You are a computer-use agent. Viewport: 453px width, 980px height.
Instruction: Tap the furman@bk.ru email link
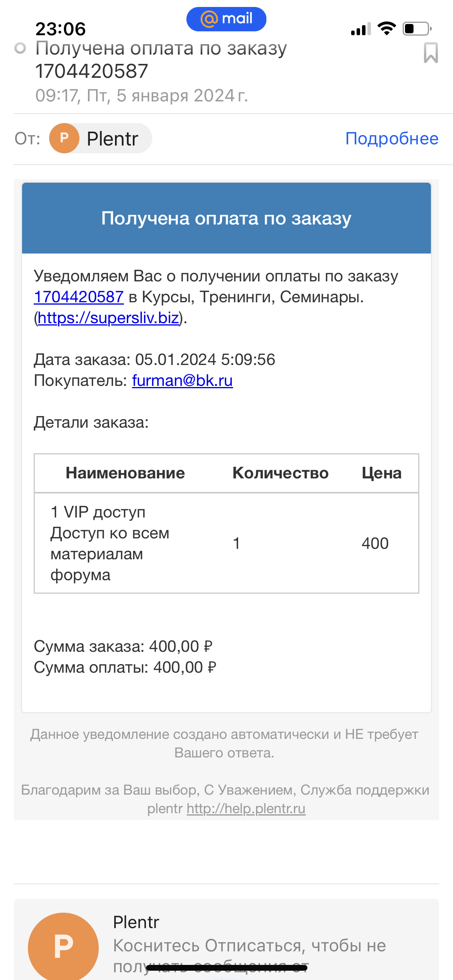point(182,380)
